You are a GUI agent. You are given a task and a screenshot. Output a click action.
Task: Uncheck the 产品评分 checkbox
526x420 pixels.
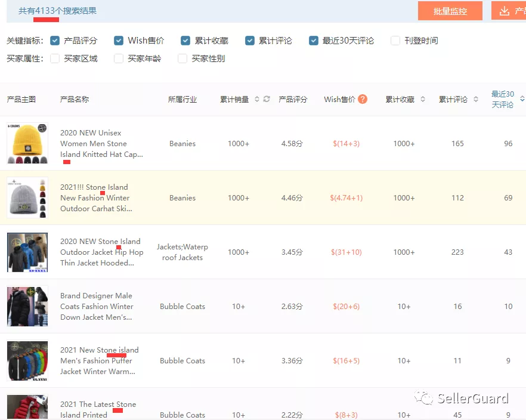tap(55, 41)
